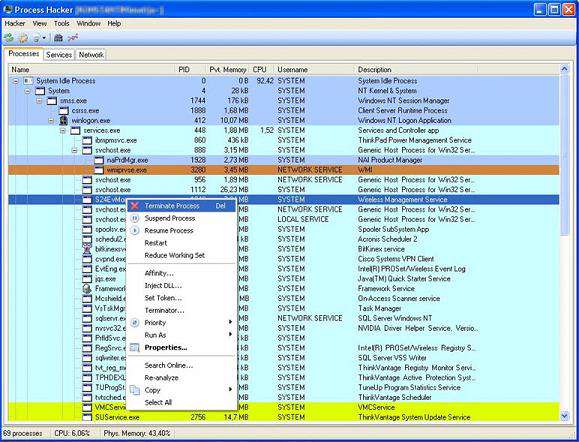The height and width of the screenshot is (442, 579).
Task: Click the scrollbar down arrow
Action: [564, 417]
